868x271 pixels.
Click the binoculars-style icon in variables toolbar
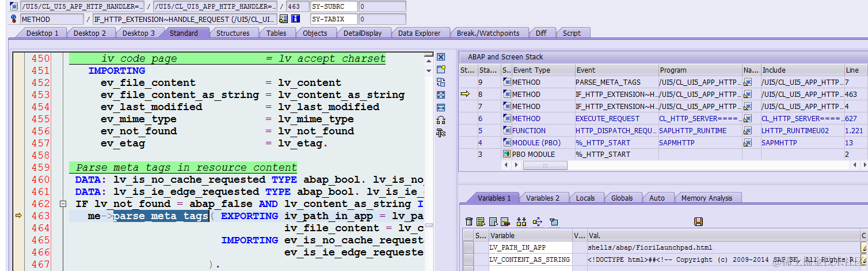[522, 221]
